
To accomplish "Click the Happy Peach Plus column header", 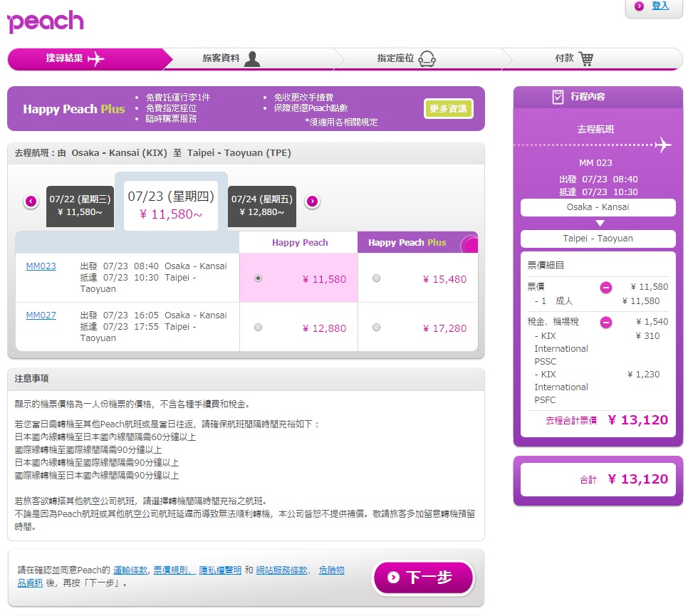I will coord(417,242).
